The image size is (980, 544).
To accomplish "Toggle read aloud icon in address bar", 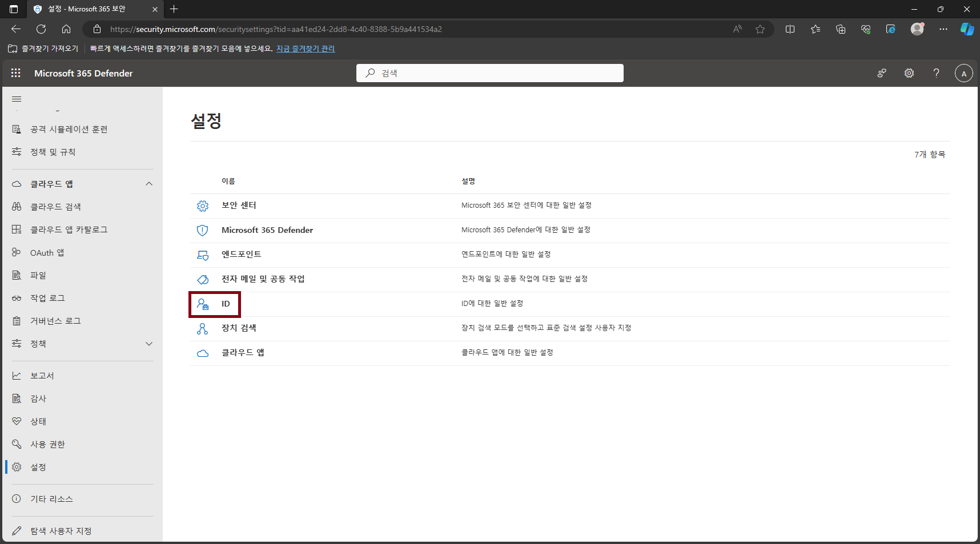I will point(737,29).
